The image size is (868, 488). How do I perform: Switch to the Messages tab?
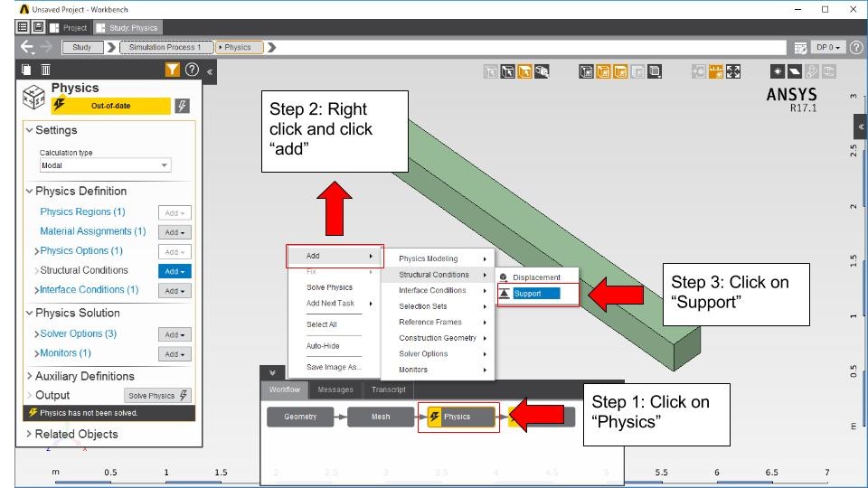tap(335, 389)
